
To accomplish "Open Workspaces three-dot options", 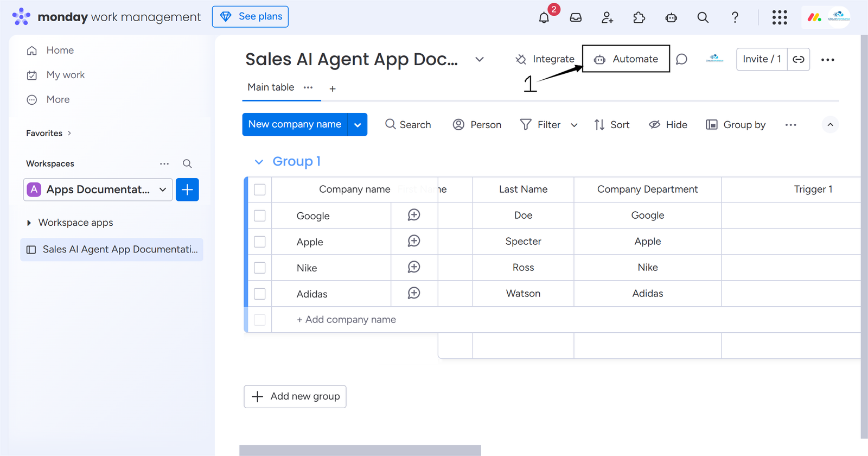I will (164, 163).
